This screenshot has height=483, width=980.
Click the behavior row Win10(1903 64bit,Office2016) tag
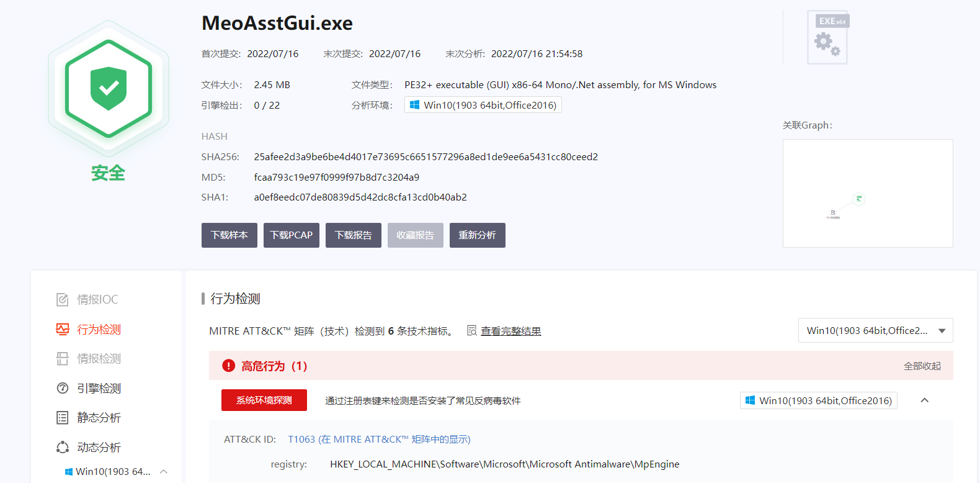click(x=819, y=400)
